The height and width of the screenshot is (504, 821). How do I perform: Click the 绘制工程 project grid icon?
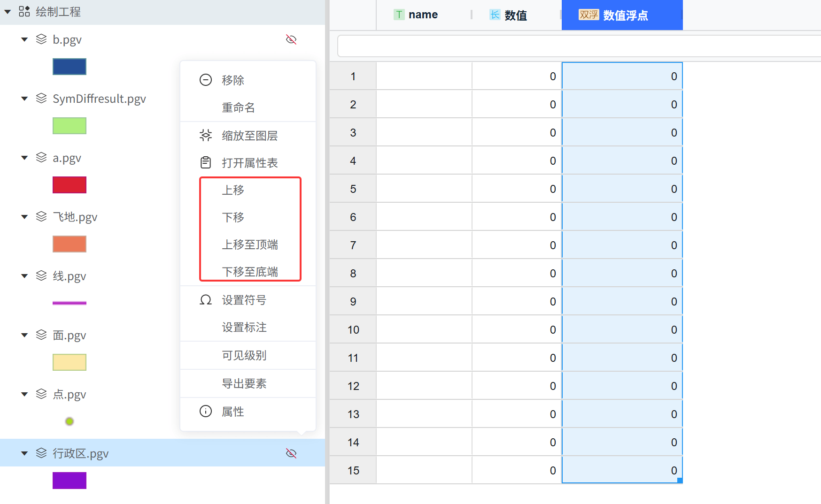click(24, 12)
